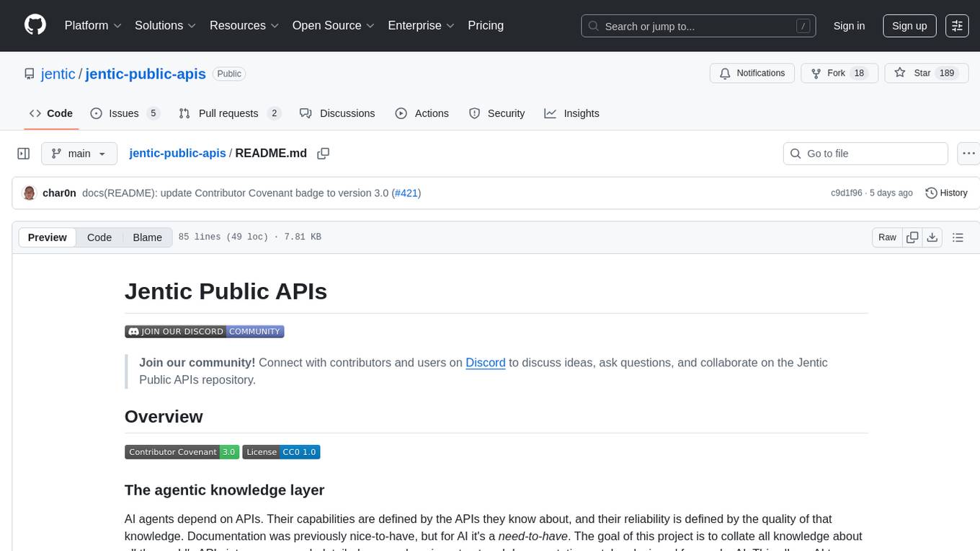This screenshot has height=551, width=980.
Task: Switch to the Code tab
Action: click(51, 113)
